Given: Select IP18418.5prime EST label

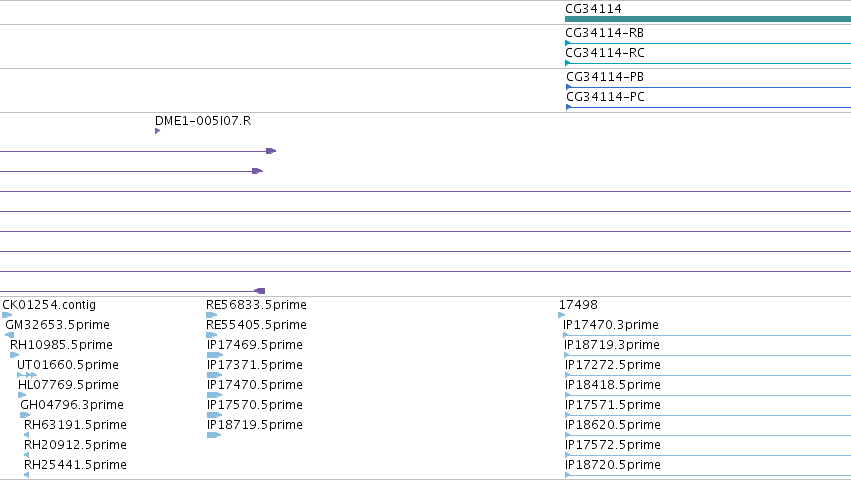Looking at the screenshot, I should point(613,385).
